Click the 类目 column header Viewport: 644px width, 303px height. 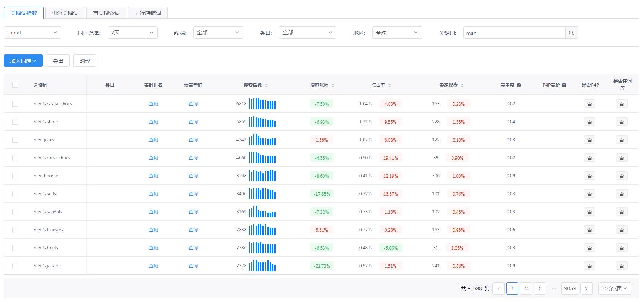110,85
